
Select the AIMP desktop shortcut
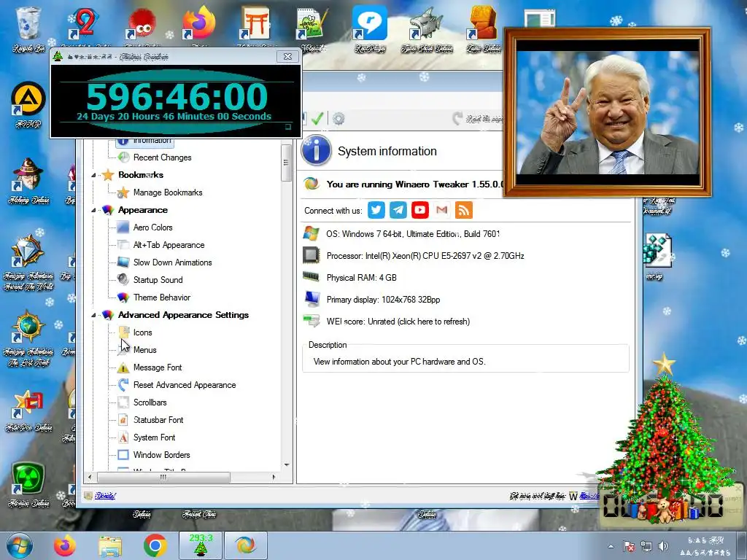(28, 106)
